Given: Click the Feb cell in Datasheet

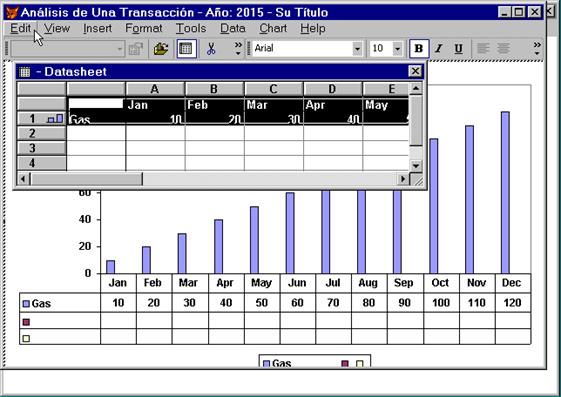Looking at the screenshot, I should [214, 104].
